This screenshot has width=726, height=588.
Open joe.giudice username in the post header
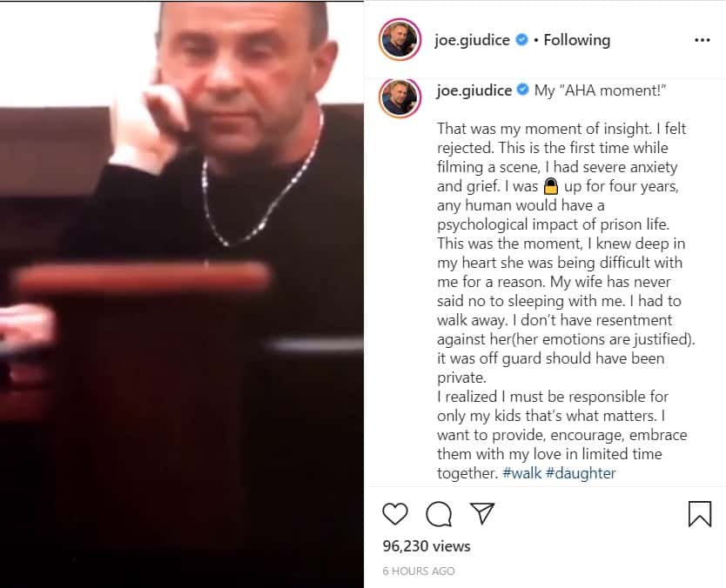[472, 40]
